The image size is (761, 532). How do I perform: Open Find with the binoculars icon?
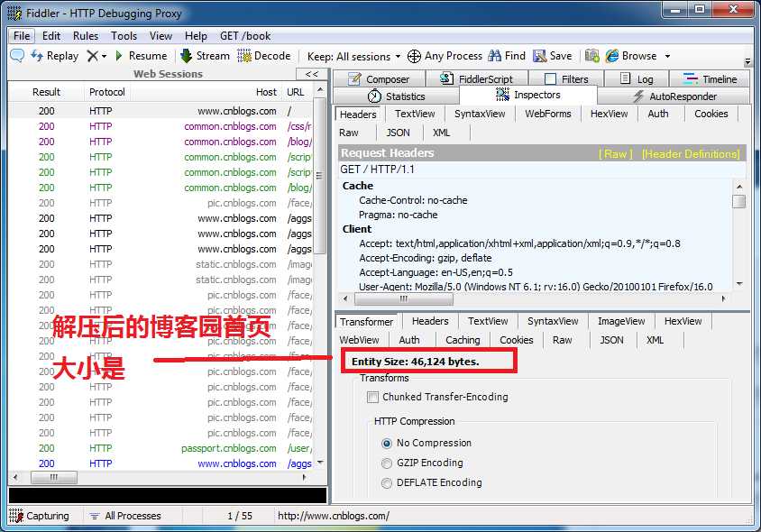[x=494, y=56]
